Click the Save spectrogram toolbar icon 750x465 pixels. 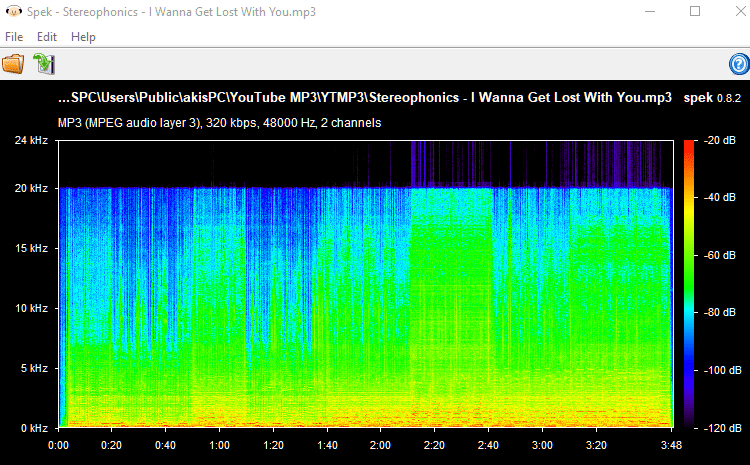tap(43, 64)
